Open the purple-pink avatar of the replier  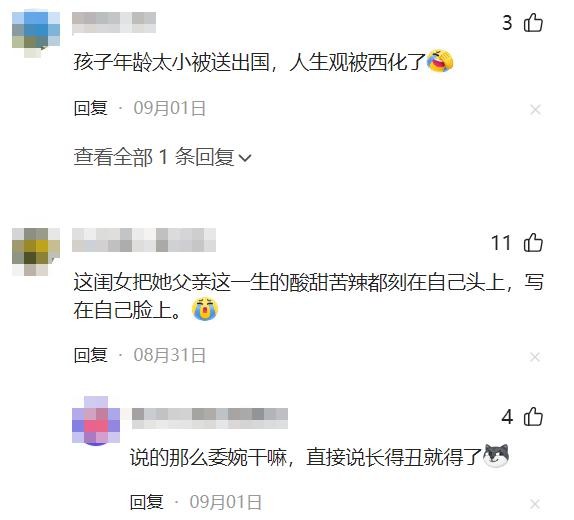96,420
